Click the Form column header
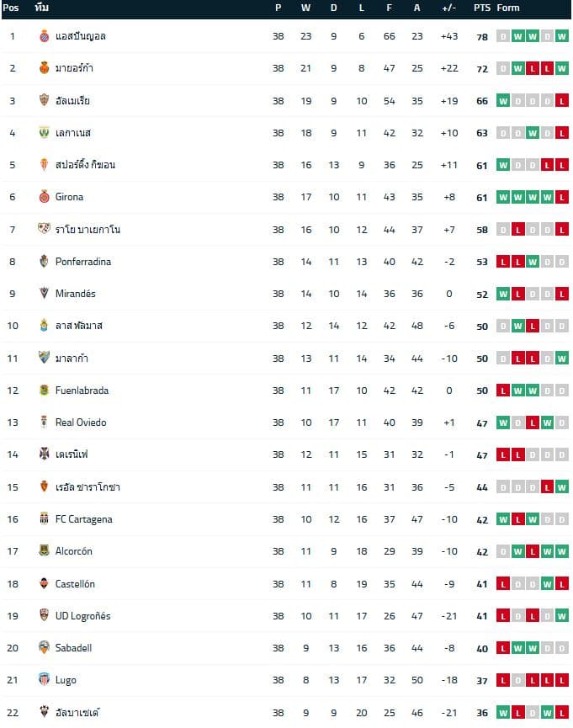The height and width of the screenshot is (728, 573). point(508,8)
